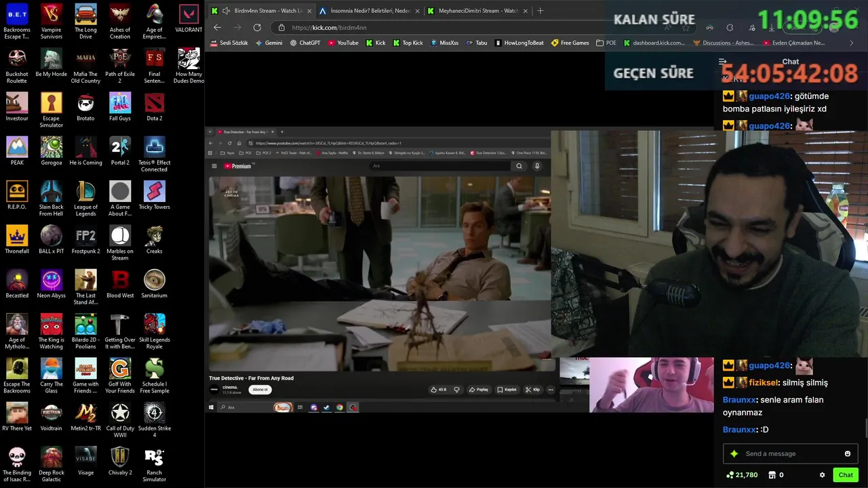The image size is (868, 488).
Task: Open the Evden Çıkmadan bookmark
Action: pos(793,43)
